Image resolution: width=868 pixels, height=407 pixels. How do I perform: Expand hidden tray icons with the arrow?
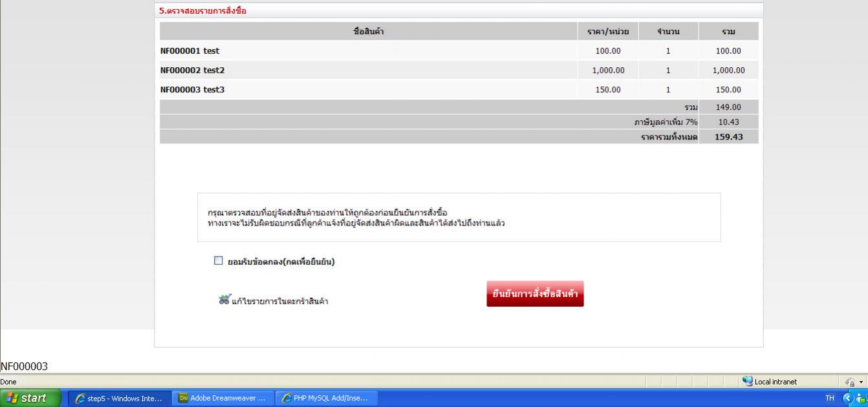pos(848,398)
